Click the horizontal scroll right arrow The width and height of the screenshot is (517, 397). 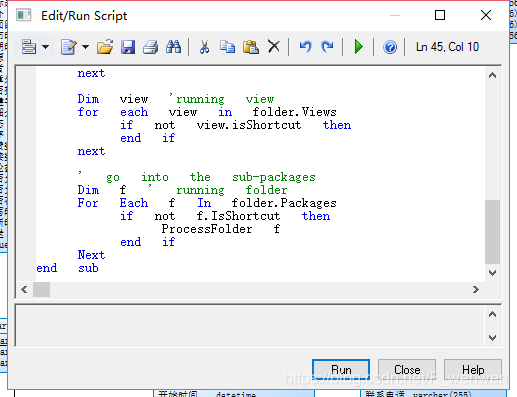476,289
